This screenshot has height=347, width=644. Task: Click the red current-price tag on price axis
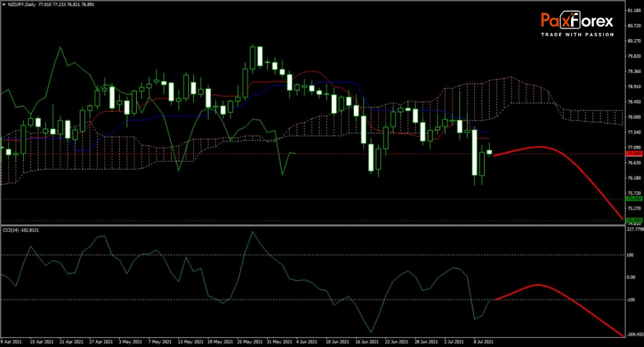pos(633,153)
